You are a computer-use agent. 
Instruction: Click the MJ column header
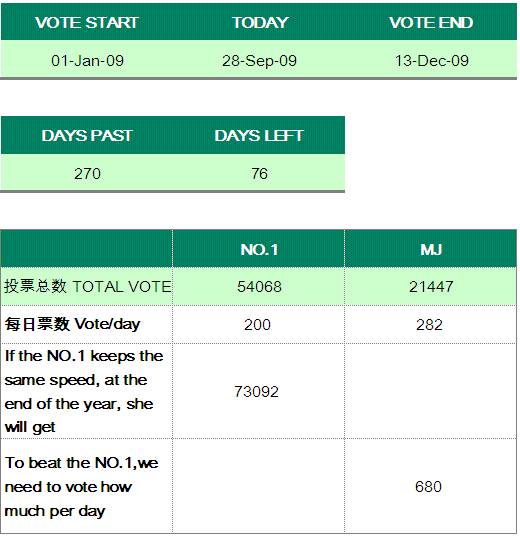(431, 249)
